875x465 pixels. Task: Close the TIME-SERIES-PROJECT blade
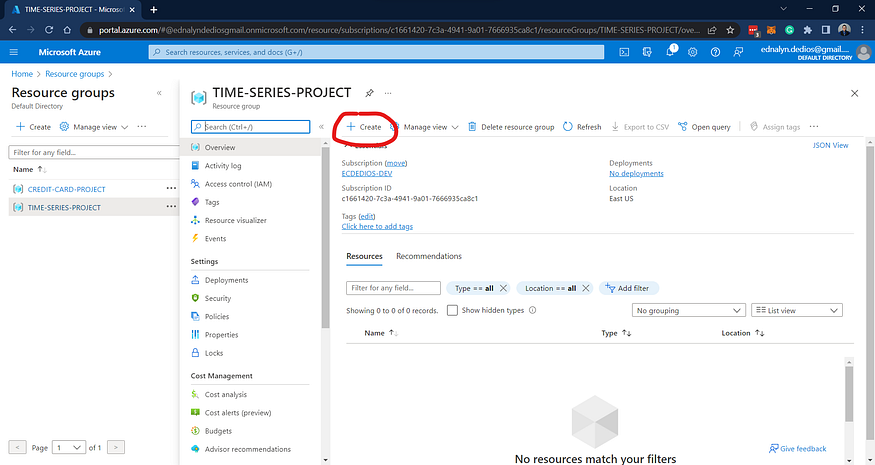coord(854,93)
